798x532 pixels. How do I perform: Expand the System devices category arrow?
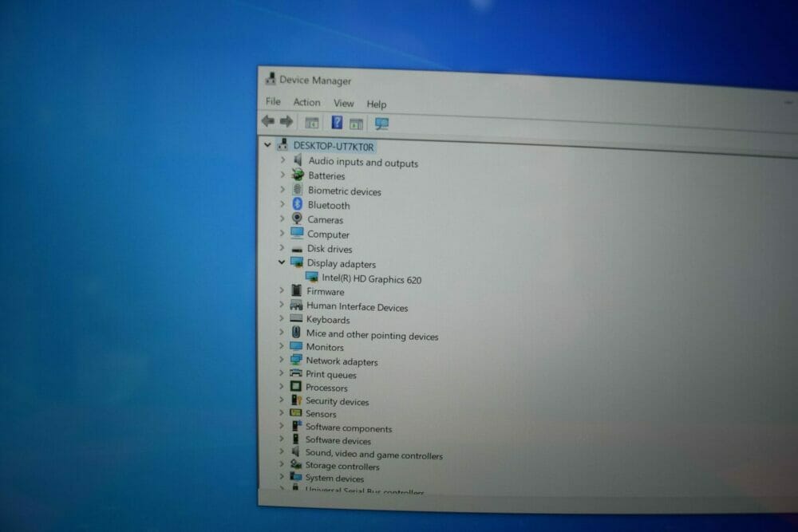pyautogui.click(x=282, y=477)
